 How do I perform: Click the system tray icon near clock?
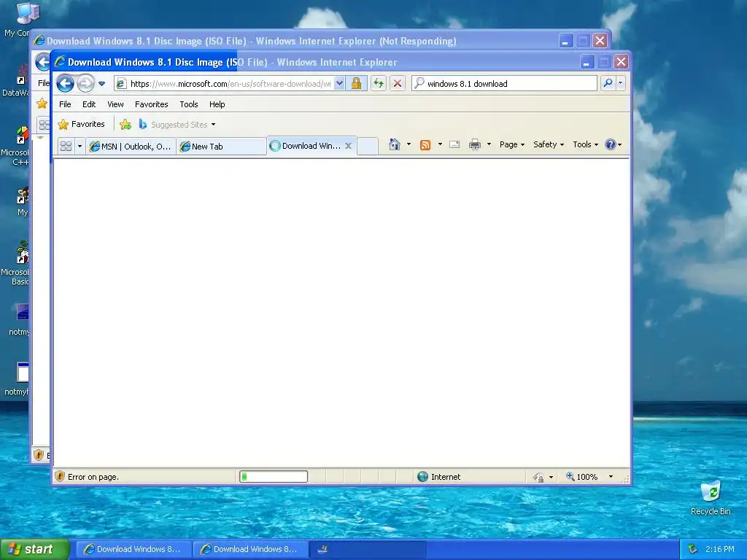point(693,549)
